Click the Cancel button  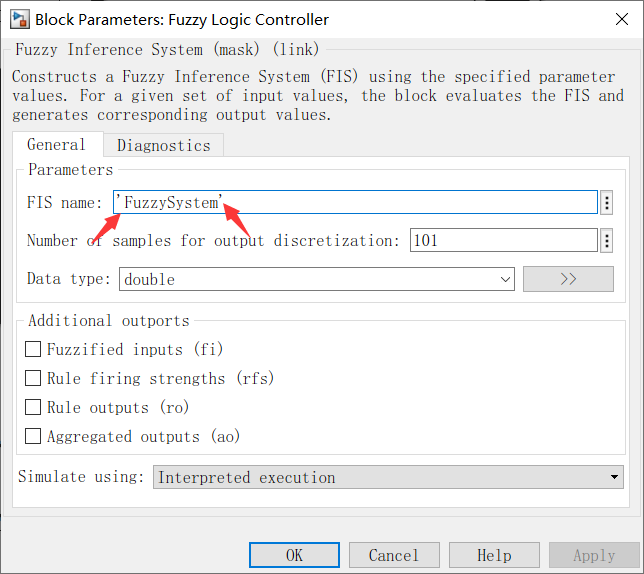(394, 555)
